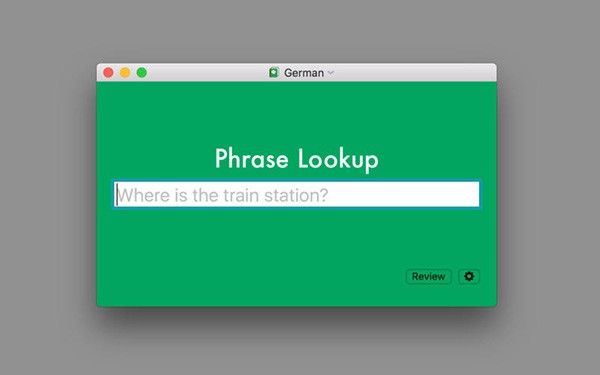The height and width of the screenshot is (375, 600).
Task: Click the right end of the search field
Action: [x=459, y=194]
